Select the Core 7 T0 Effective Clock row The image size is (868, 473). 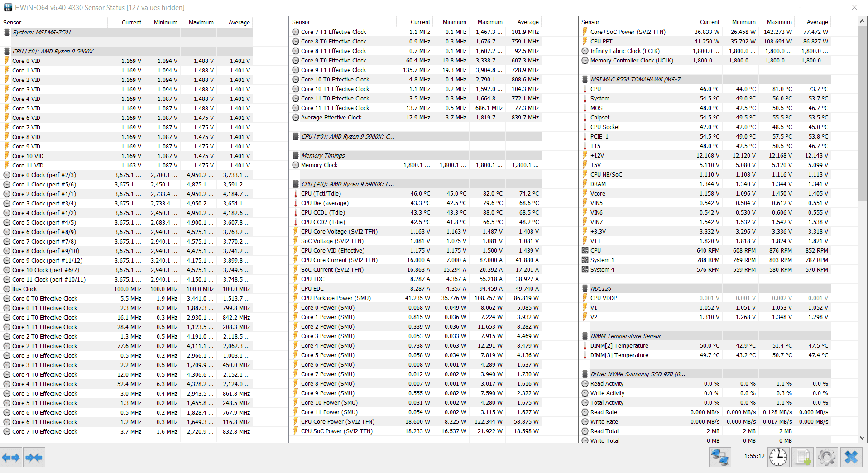pos(127,431)
